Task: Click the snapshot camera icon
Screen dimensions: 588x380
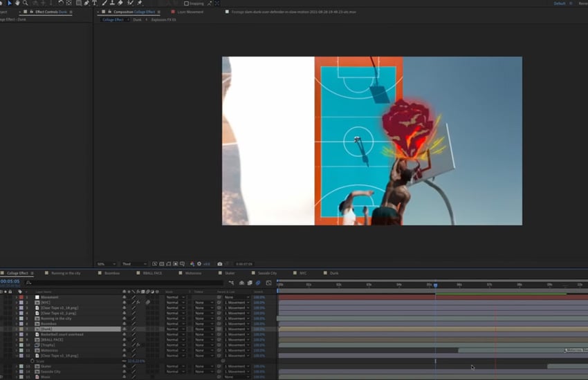Action: click(x=220, y=264)
